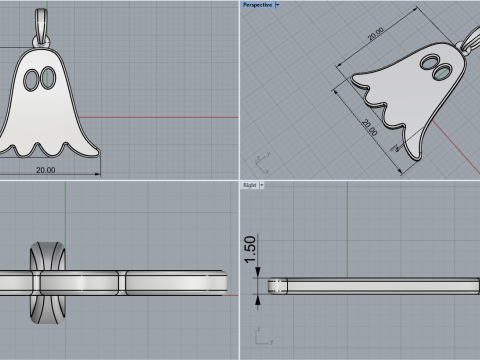Select the 1.50 thickness dimension text

[250, 249]
